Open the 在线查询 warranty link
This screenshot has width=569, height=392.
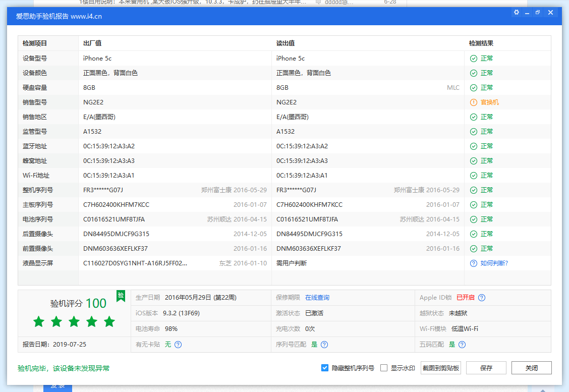point(317,298)
